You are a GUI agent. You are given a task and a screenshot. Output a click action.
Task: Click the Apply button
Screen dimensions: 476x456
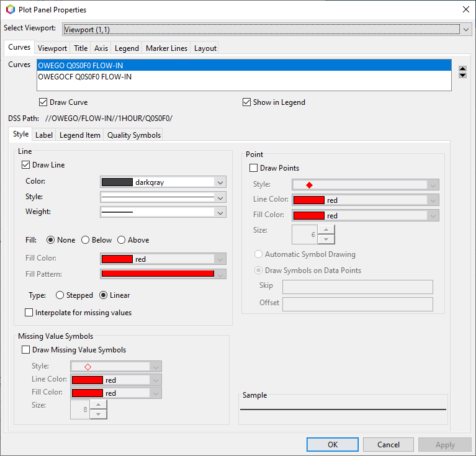(445, 444)
